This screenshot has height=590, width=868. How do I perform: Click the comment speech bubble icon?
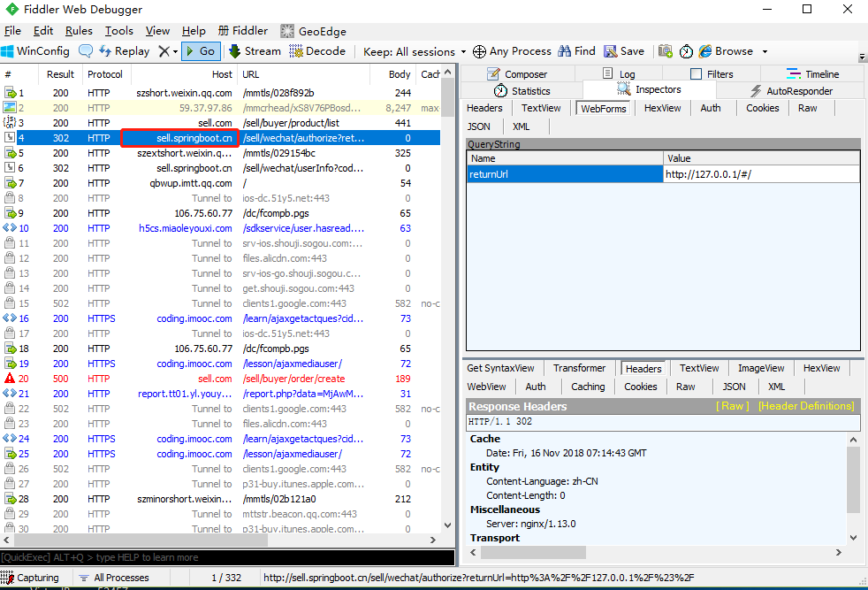86,51
